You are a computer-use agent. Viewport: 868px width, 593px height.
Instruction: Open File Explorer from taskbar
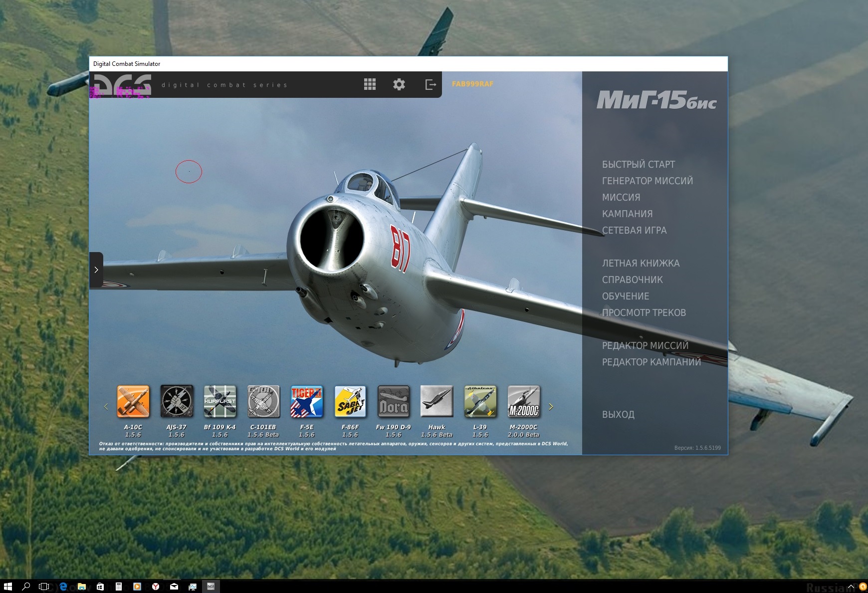point(82,587)
